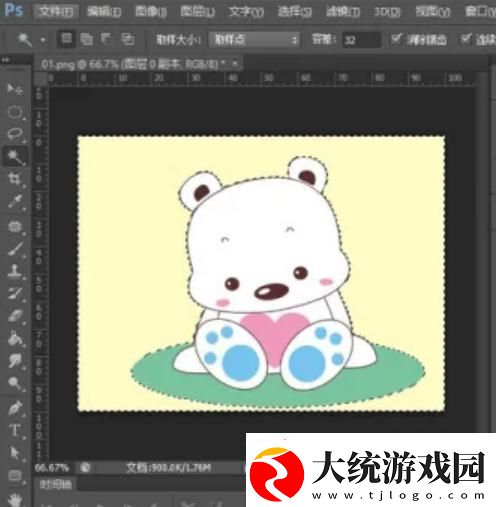
Task: Open the 滤镜(T) menu
Action: tap(343, 12)
